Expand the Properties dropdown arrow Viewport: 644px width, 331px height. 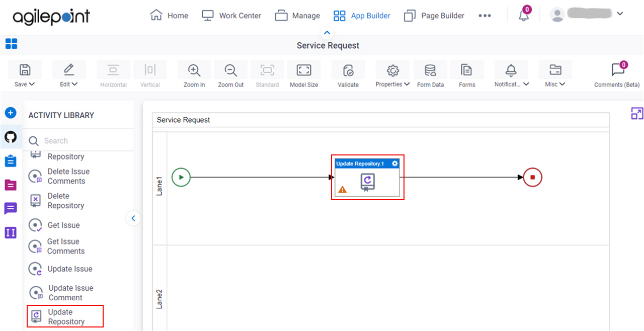click(407, 85)
